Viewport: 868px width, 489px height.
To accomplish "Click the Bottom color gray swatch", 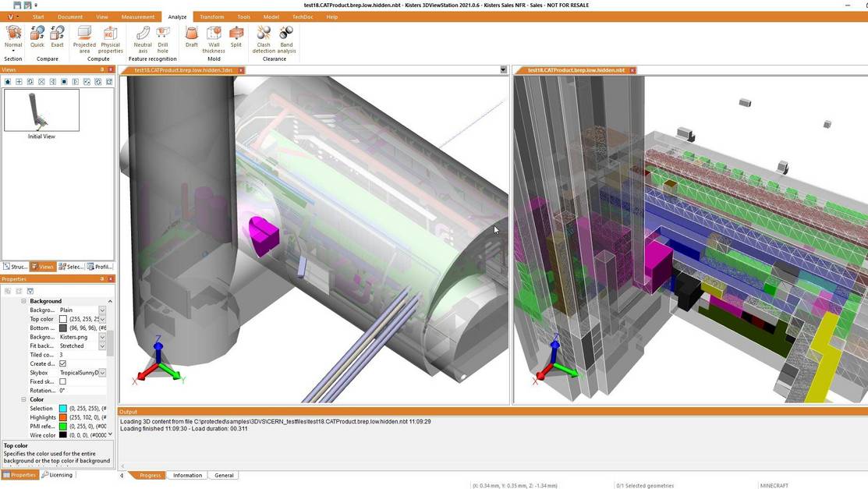I will pyautogui.click(x=62, y=328).
